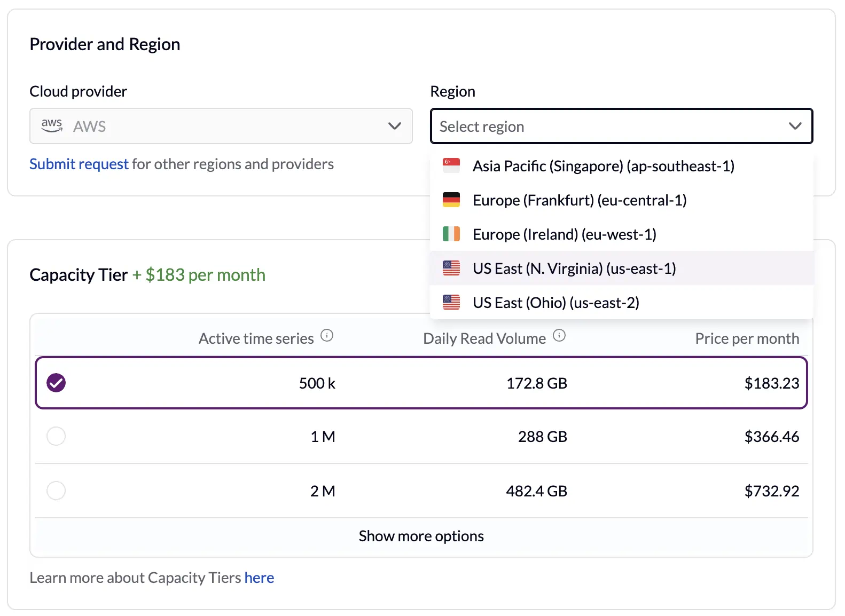Open Daily Read Volume info icon
Image resolution: width=845 pixels, height=616 pixels.
(x=559, y=336)
